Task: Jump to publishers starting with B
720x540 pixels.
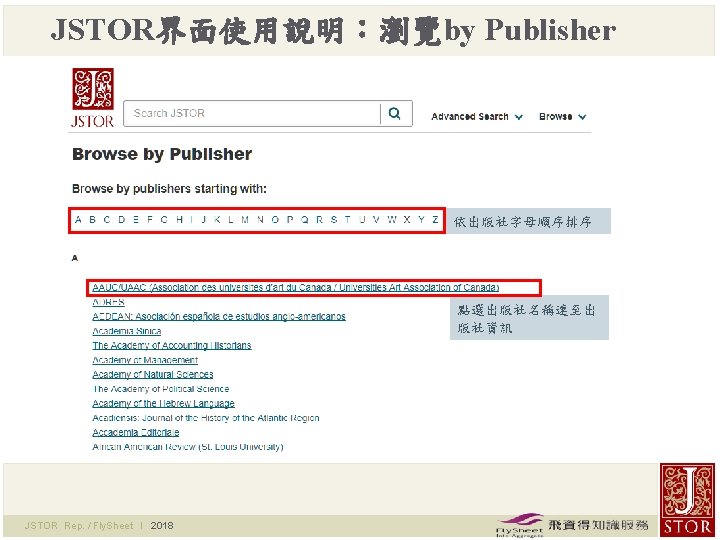Action: [92, 220]
